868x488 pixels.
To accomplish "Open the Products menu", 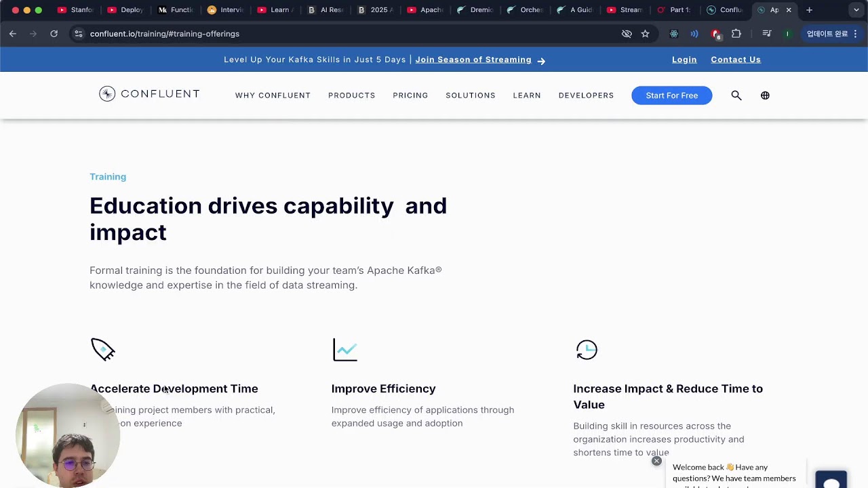I will 352,96.
